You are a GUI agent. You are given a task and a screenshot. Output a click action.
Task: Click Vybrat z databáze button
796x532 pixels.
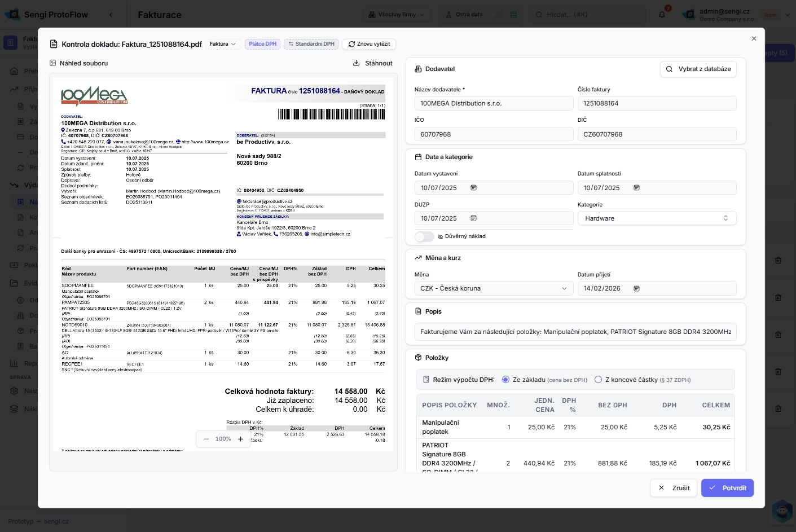point(698,69)
